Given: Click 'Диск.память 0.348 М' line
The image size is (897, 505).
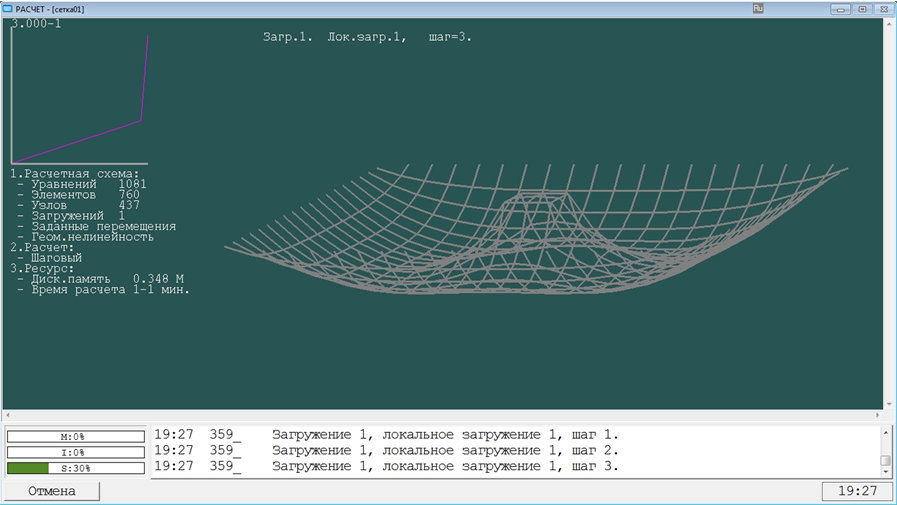Looking at the screenshot, I should pyautogui.click(x=100, y=279).
